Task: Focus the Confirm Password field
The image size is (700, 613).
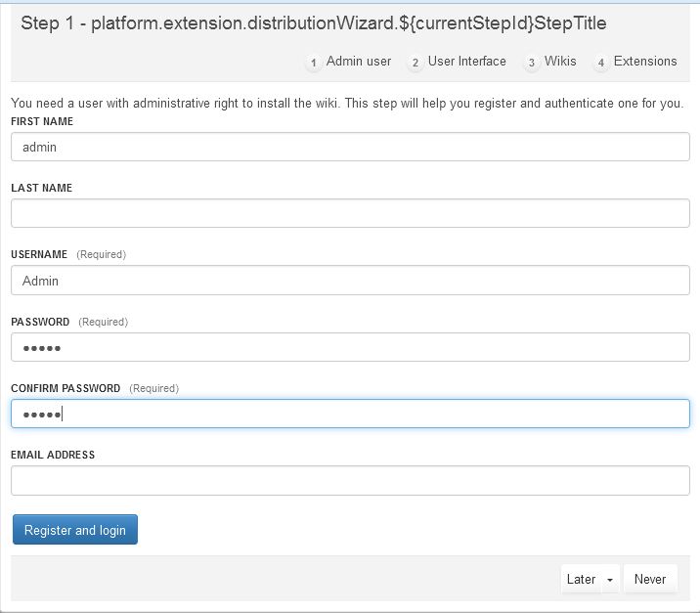Action: [350, 414]
